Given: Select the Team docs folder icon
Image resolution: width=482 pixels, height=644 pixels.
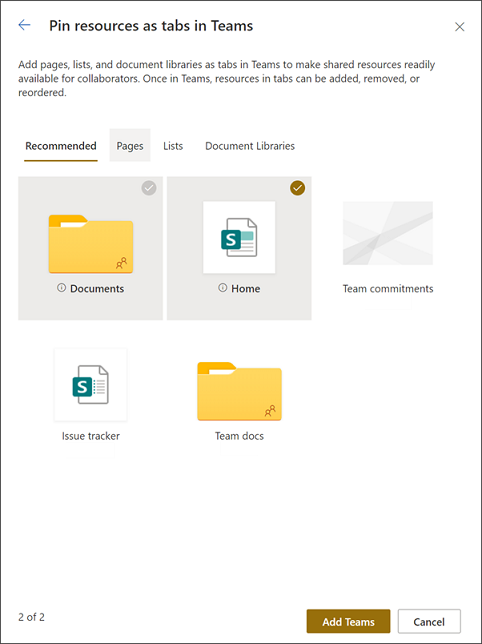Looking at the screenshot, I should [x=239, y=391].
